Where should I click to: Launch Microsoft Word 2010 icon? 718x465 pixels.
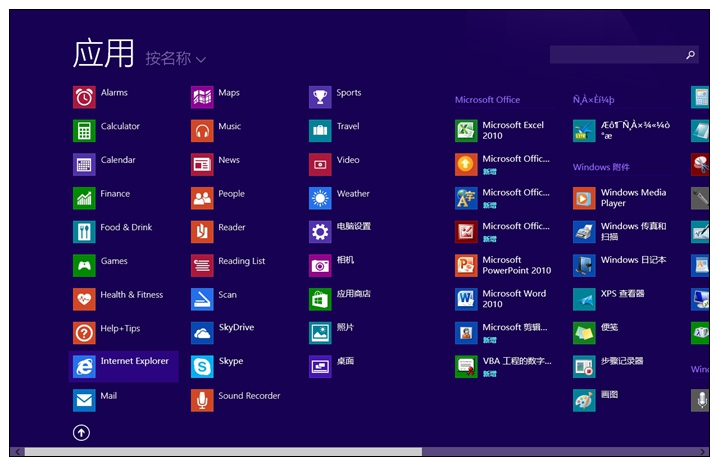click(x=466, y=299)
